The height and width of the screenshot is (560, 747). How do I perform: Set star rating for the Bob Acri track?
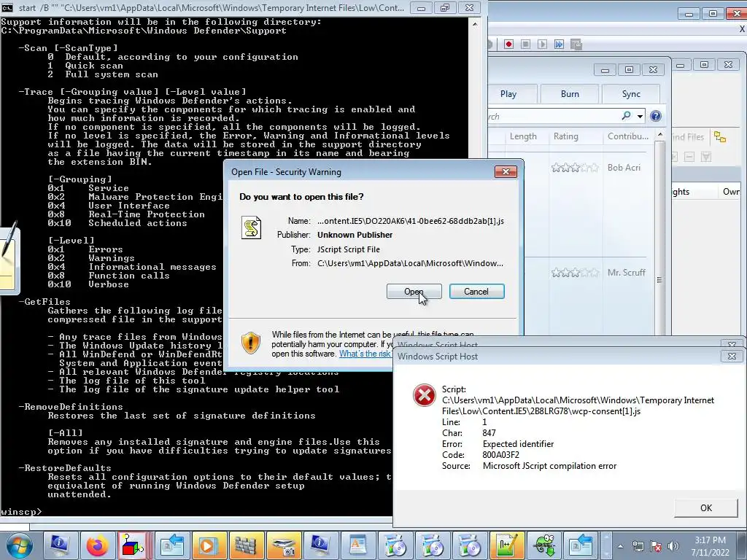[575, 168]
